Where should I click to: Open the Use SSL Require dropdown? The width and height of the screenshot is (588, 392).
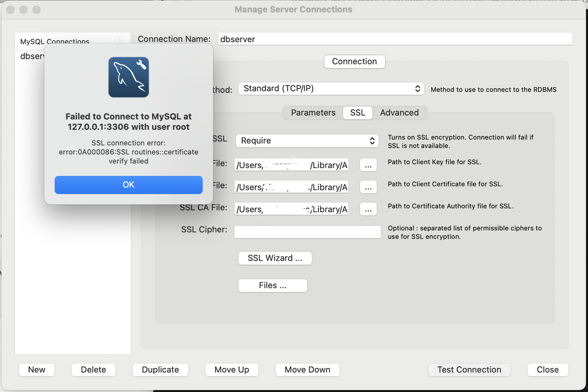(x=307, y=141)
